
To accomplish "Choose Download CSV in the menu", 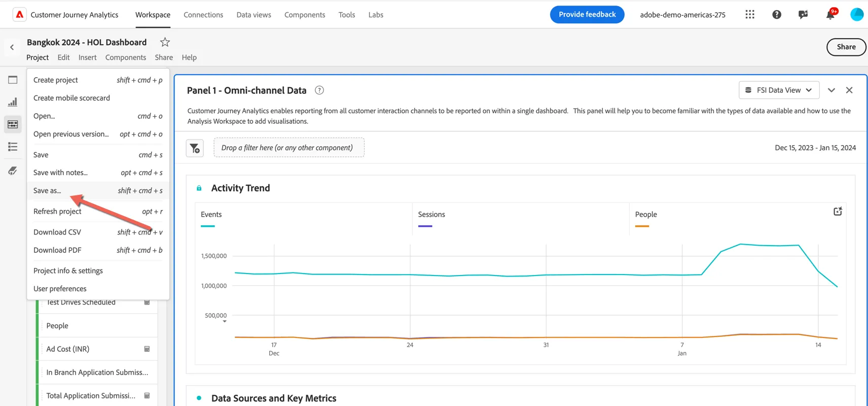I will pyautogui.click(x=98, y=232).
